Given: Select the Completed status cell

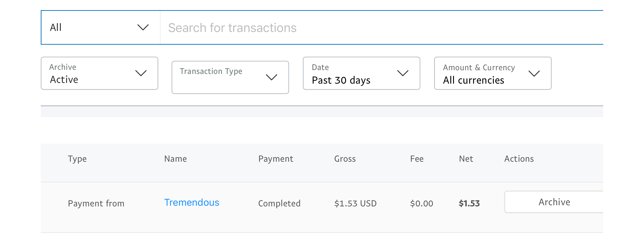Looking at the screenshot, I should point(279,203).
